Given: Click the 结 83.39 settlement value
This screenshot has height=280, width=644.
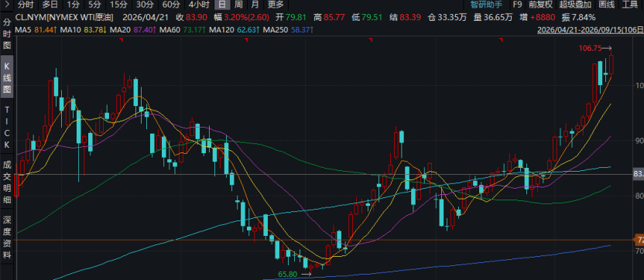Looking at the screenshot, I should tap(406, 17).
